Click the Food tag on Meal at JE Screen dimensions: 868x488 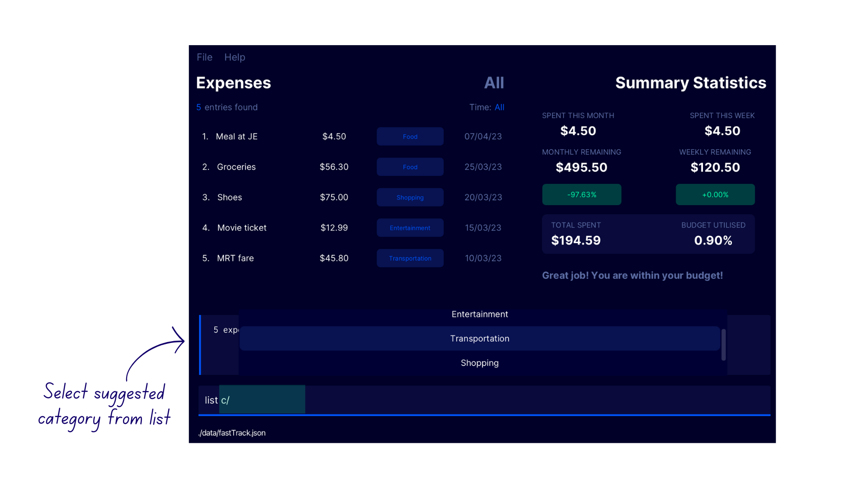410,136
